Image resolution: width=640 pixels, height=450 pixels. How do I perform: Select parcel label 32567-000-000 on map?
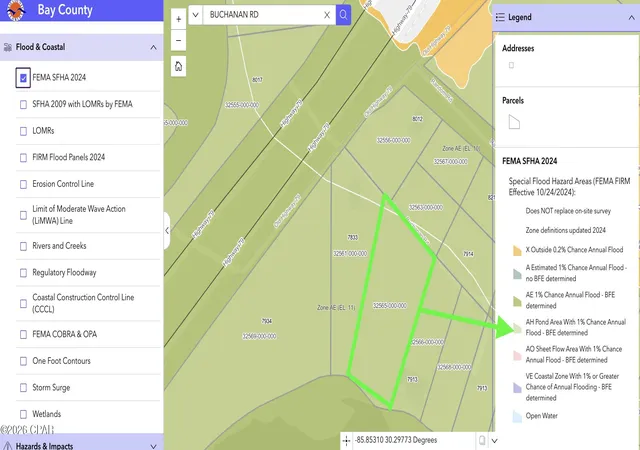pyautogui.click(x=451, y=162)
